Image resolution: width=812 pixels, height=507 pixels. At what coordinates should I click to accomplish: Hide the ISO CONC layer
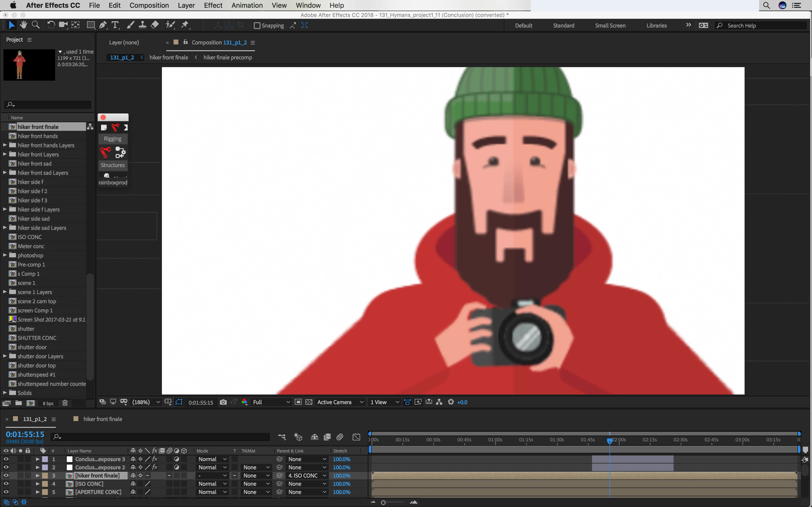pos(6,484)
